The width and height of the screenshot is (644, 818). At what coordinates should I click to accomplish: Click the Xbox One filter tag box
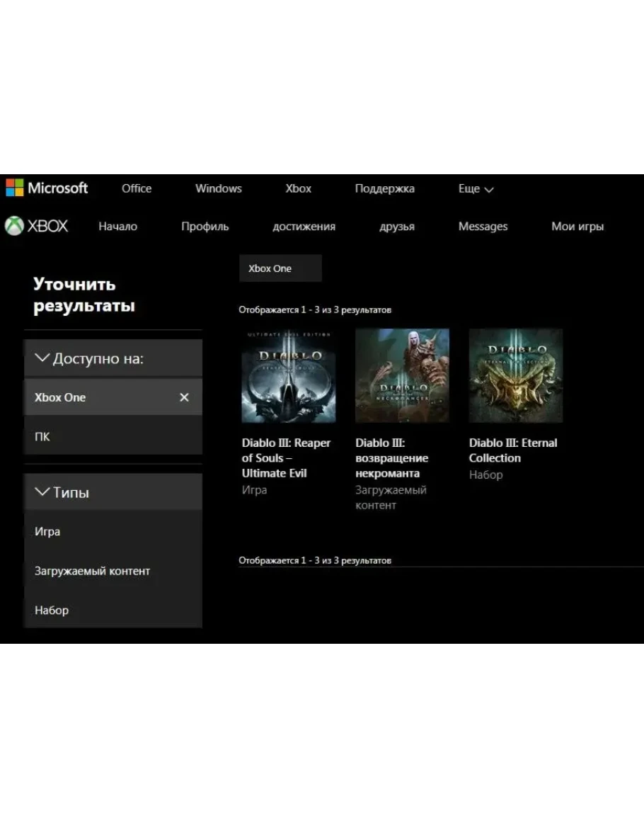click(280, 268)
